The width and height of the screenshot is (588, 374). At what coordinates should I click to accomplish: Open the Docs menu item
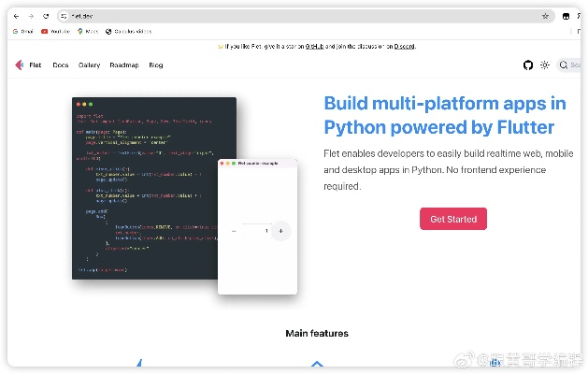pyautogui.click(x=61, y=65)
